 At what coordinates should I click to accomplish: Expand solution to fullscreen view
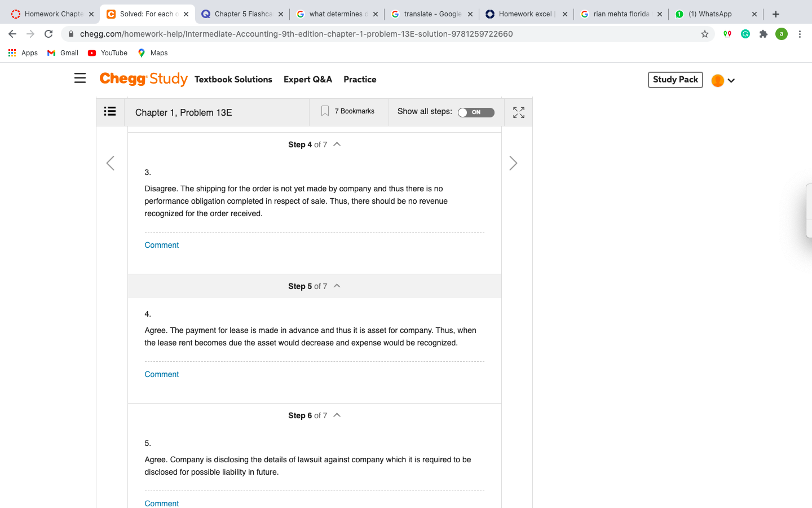(x=519, y=112)
